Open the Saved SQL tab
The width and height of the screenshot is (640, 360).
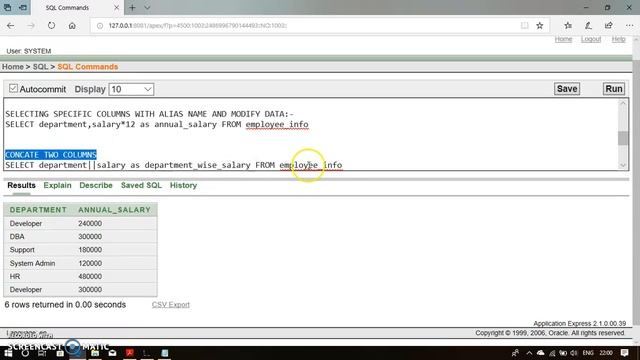pyautogui.click(x=141, y=185)
